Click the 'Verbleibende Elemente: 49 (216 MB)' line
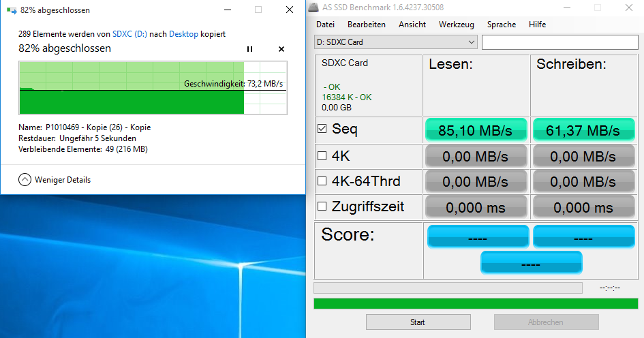Screen dimensions: 644x338 83,149
